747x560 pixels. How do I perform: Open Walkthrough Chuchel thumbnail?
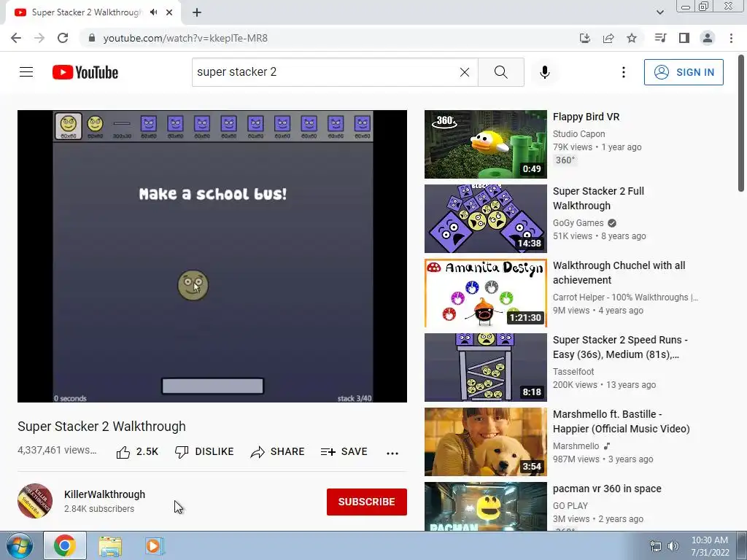[485, 293]
